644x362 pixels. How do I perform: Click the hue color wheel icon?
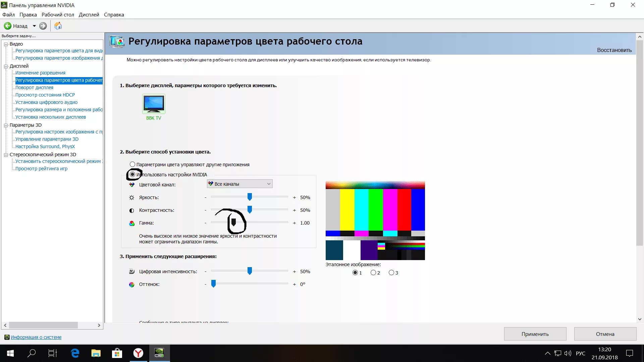point(131,284)
